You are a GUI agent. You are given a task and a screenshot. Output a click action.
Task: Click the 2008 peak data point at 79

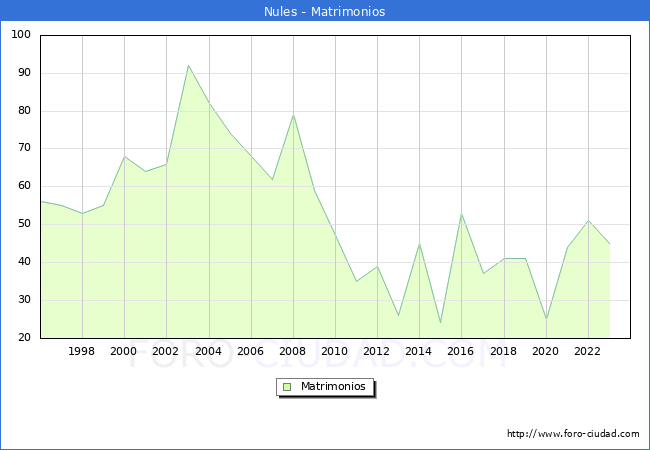293,115
